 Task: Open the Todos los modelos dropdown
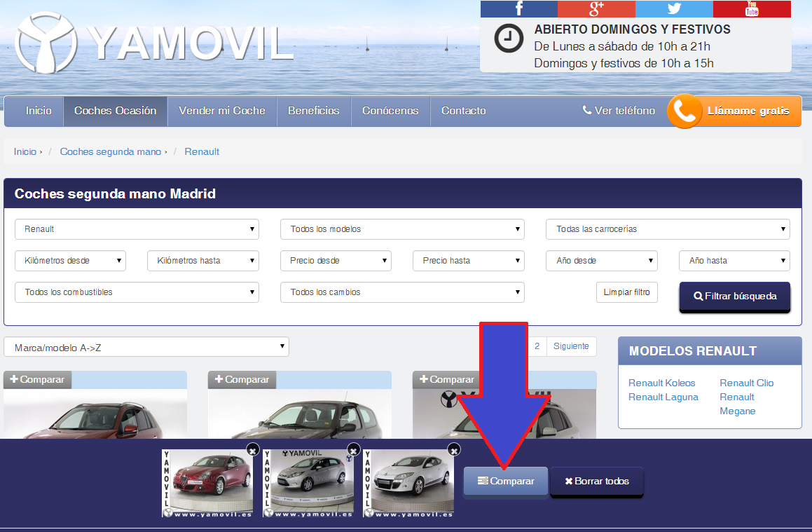click(x=402, y=229)
